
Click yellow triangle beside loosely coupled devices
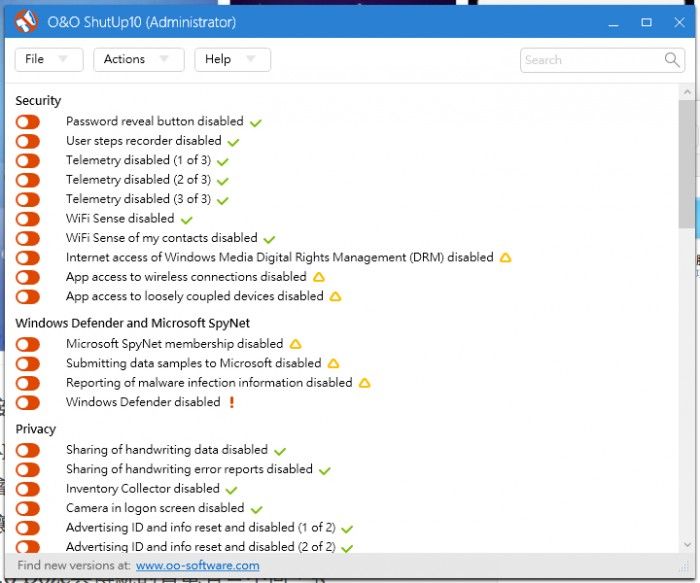click(x=335, y=296)
